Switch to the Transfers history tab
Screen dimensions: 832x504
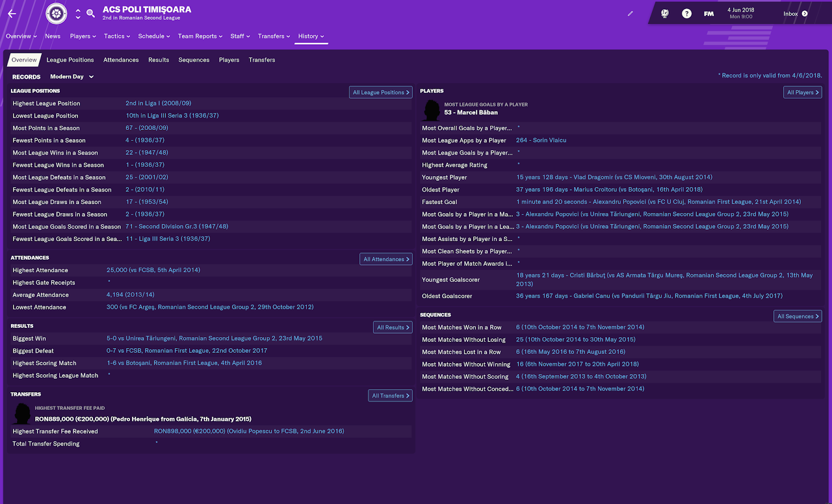coord(262,60)
